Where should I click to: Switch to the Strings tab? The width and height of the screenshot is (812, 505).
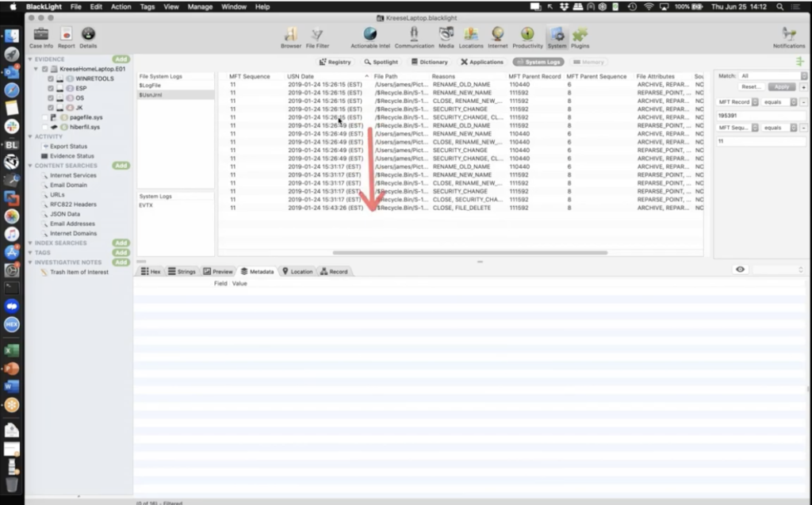click(x=182, y=271)
